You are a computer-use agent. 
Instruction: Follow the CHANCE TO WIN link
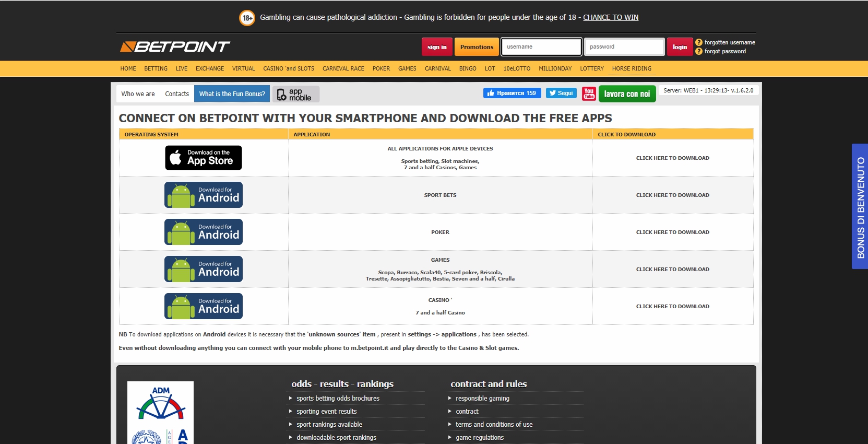point(611,17)
